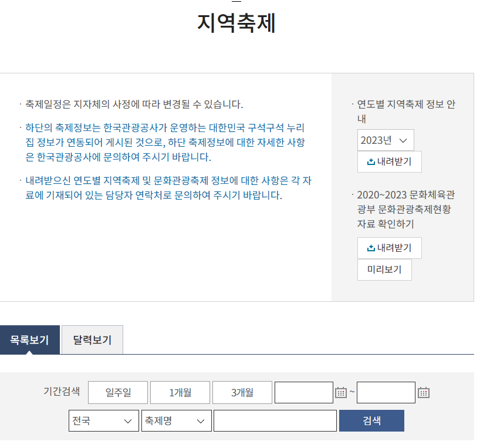
Task: Click the 미리보기 preview button
Action: [384, 270]
